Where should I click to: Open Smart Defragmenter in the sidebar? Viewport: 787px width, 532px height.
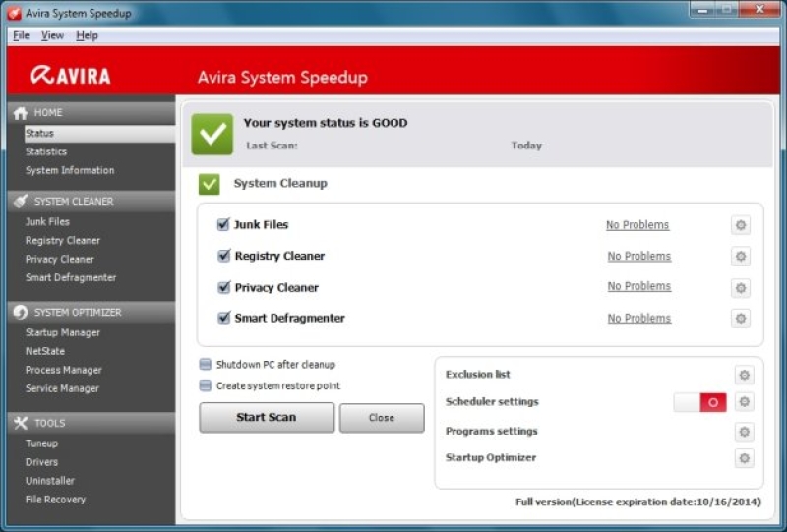pos(71,277)
